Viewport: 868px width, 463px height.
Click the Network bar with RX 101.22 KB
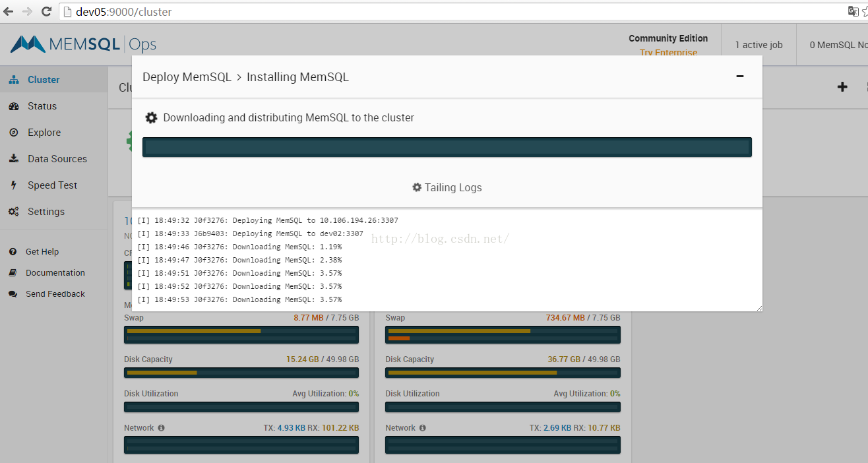[x=241, y=445]
